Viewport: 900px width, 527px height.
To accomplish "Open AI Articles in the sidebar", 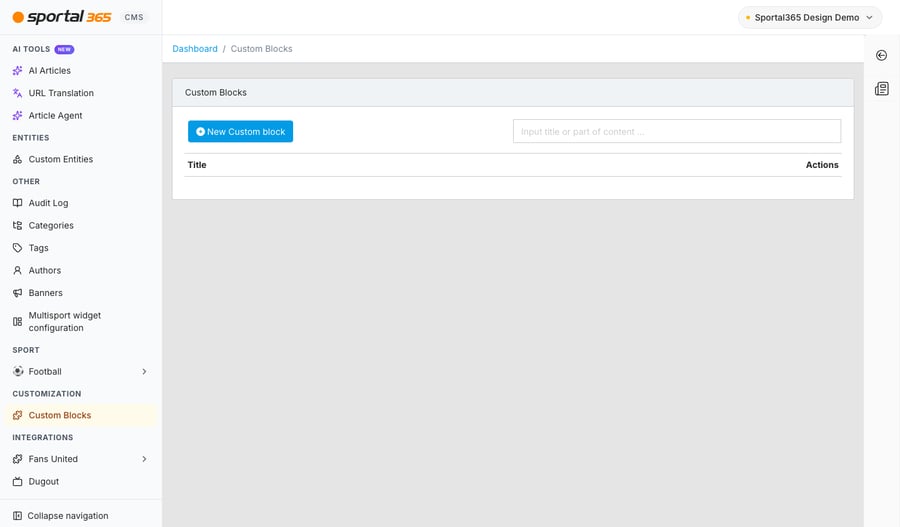I will pyautogui.click(x=81, y=71).
